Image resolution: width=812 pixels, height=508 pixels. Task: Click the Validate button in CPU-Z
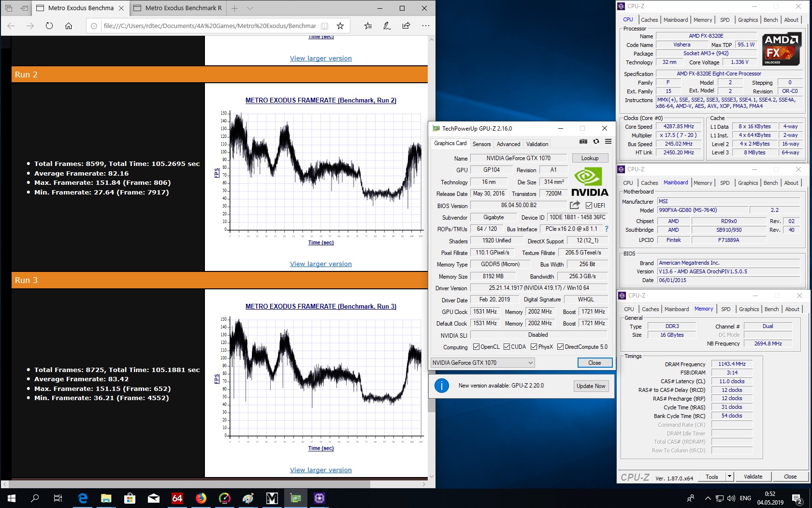(753, 477)
